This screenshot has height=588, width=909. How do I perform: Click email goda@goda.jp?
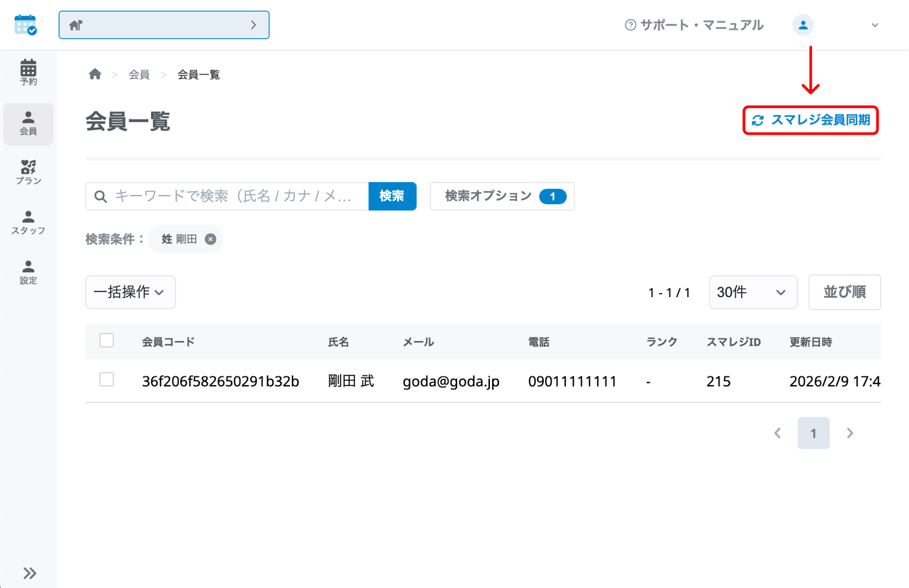(451, 381)
